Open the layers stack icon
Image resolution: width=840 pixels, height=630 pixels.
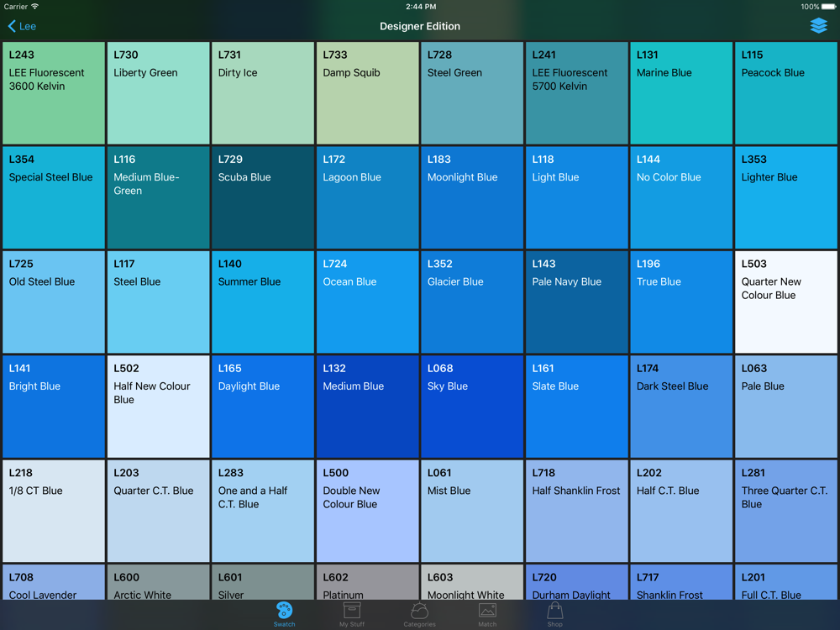click(818, 25)
